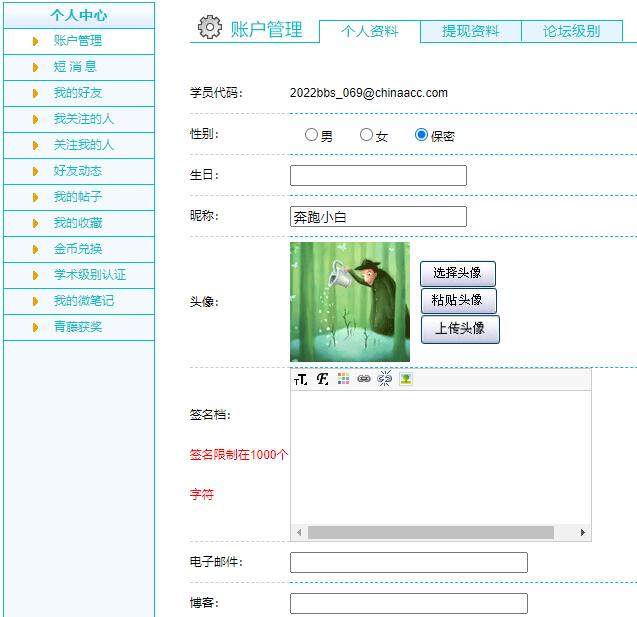Click the insert link icon
The image size is (637, 617).
pos(364,379)
